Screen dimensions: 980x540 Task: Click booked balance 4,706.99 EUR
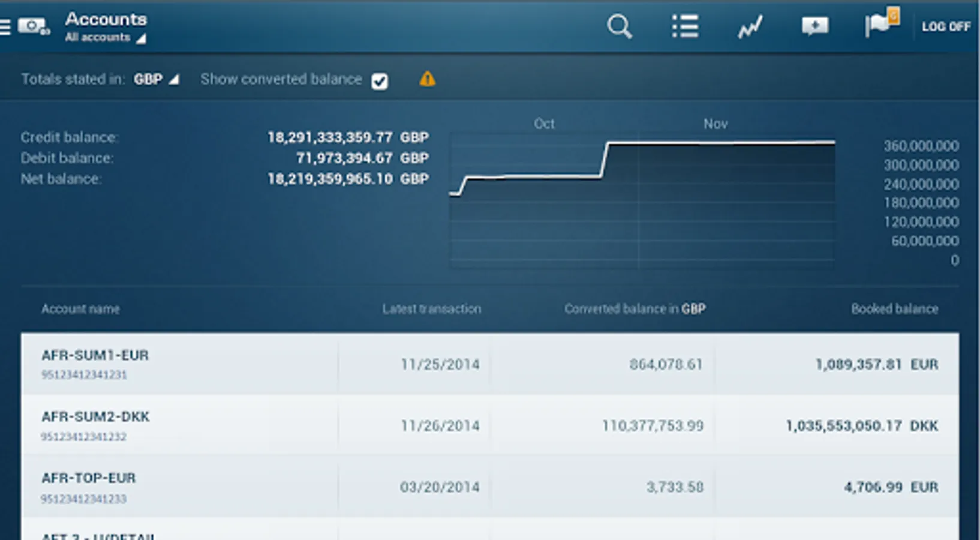point(891,487)
